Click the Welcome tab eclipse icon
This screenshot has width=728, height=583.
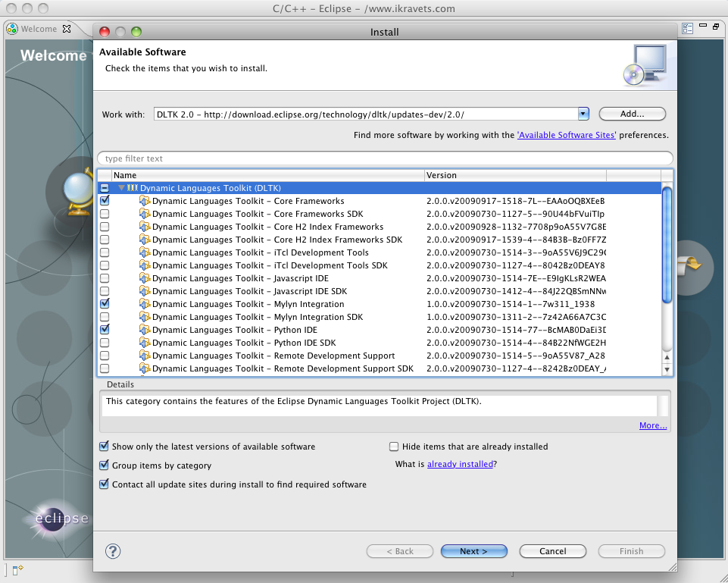tap(13, 29)
